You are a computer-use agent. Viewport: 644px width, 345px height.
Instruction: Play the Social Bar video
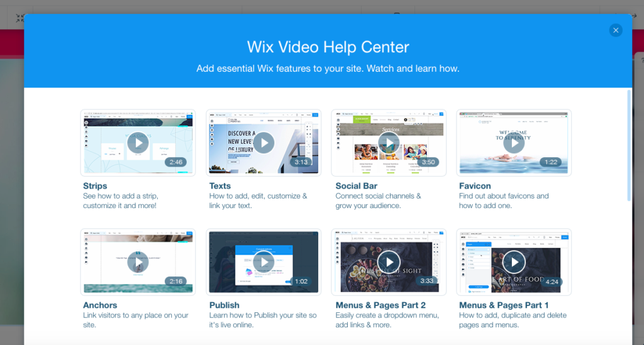click(x=389, y=143)
